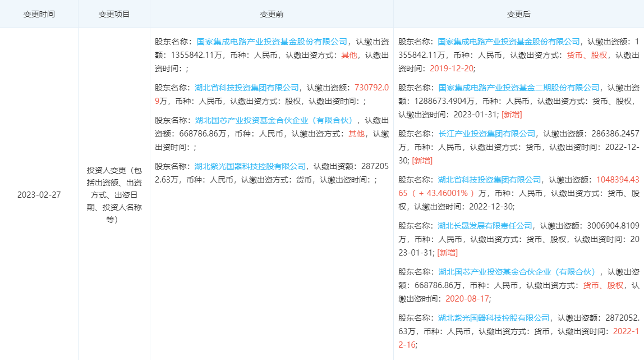Open 湖北省科技投资集团有限公司 link in 变更前 column
This screenshot has height=360, width=644.
coord(247,88)
